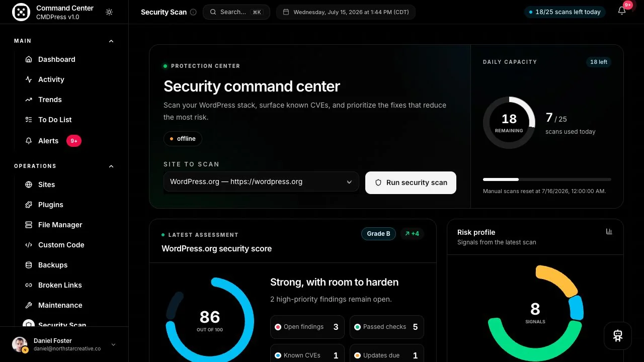Click the Risk profile bar chart icon
Screen dimensions: 644x362
point(609,231)
